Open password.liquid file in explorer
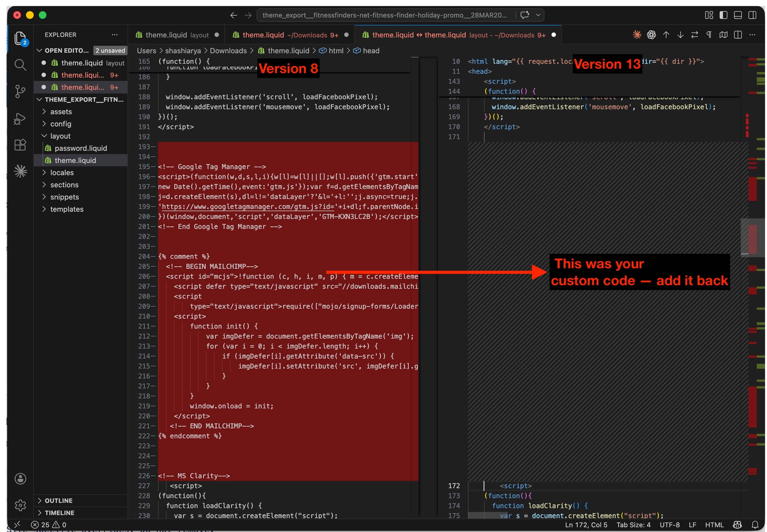767x532 pixels. pyautogui.click(x=80, y=148)
